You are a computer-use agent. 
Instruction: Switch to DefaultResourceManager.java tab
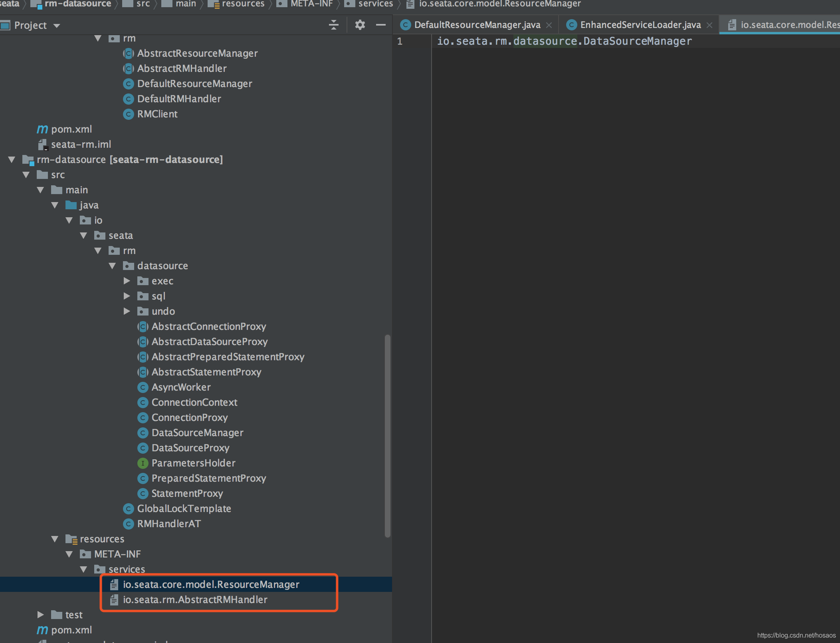pos(477,25)
